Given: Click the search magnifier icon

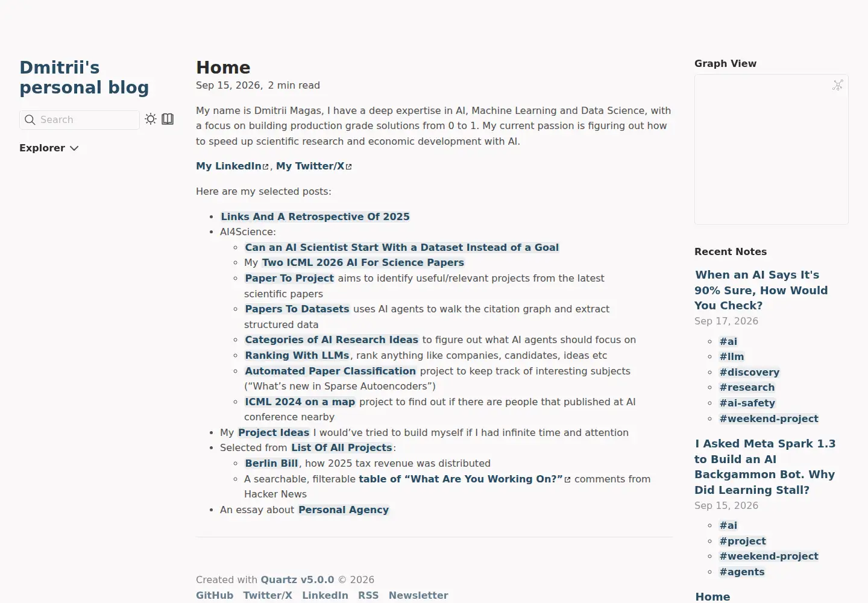Looking at the screenshot, I should tap(30, 119).
